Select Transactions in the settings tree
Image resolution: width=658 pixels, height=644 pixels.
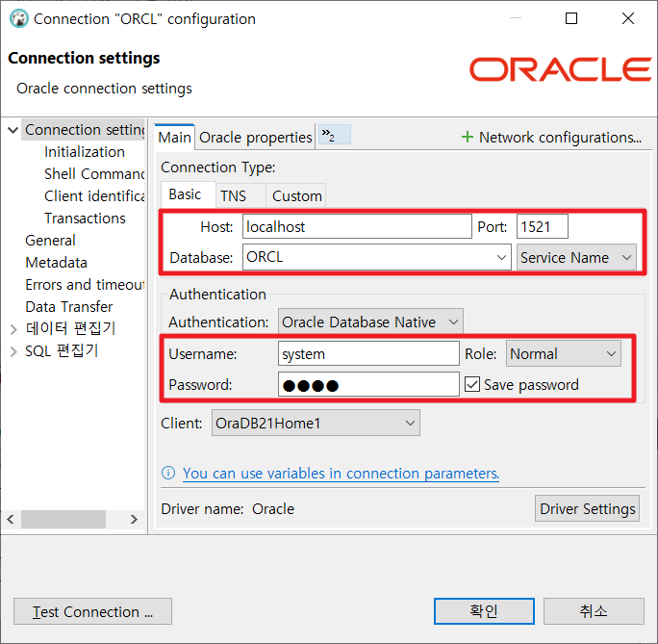85,219
